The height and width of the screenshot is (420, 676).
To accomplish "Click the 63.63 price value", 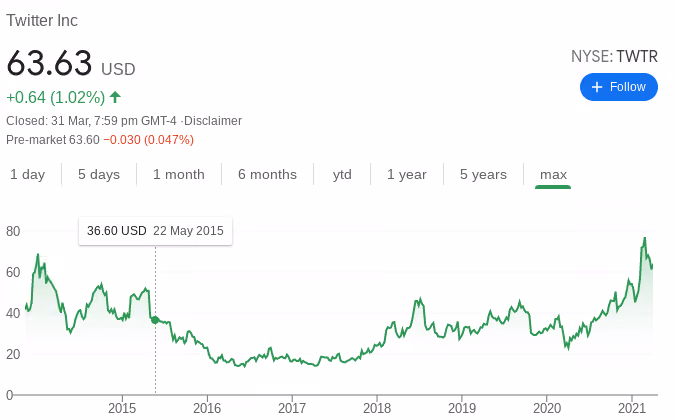I will click(x=49, y=63).
